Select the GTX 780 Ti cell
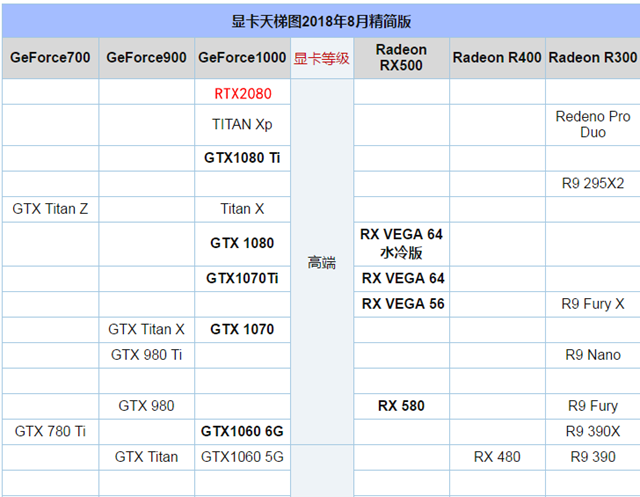 click(x=51, y=431)
